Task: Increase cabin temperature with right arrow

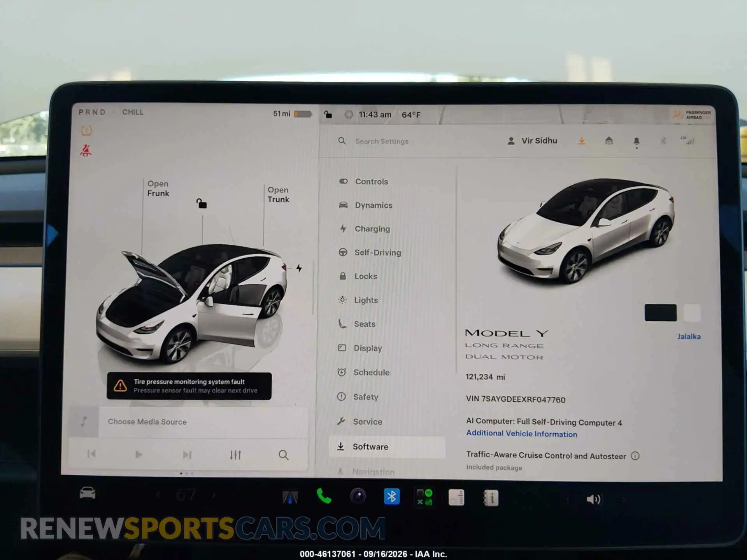Action: click(214, 495)
